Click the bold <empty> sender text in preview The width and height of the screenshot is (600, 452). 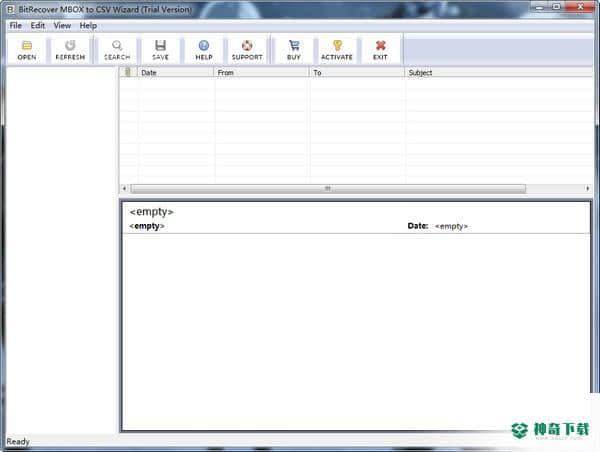147,226
